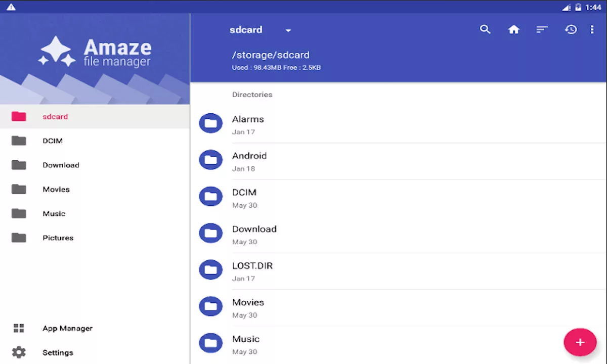Open the three-dot overflow menu
The height and width of the screenshot is (364, 607).
click(x=592, y=30)
